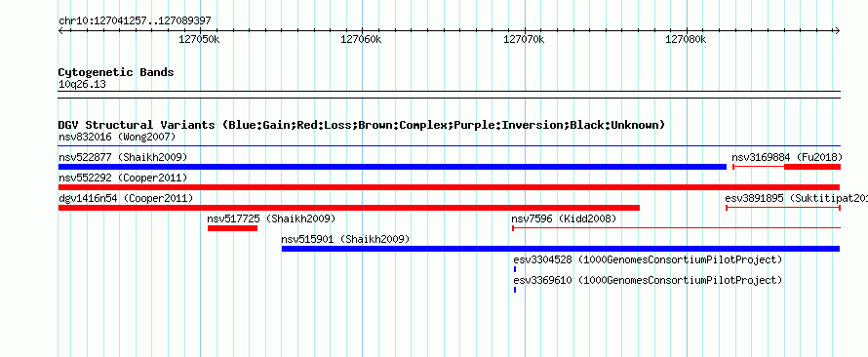The image size is (868, 357).
Task: Open the nsv7596 (Kidd2008) label
Action: (564, 218)
